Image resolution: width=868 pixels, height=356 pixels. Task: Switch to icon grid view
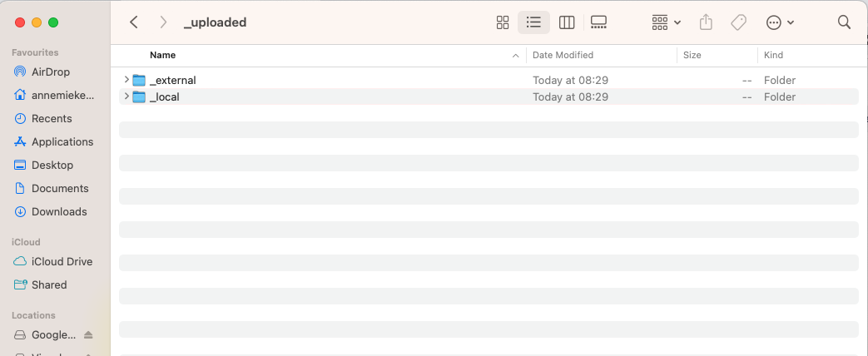pyautogui.click(x=503, y=22)
